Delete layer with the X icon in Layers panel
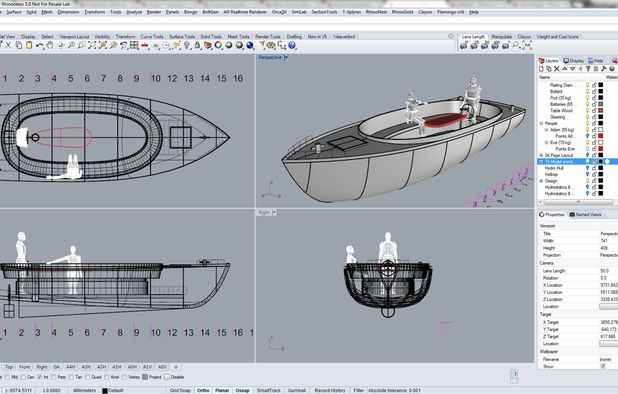The width and height of the screenshot is (618, 394). 557,69
